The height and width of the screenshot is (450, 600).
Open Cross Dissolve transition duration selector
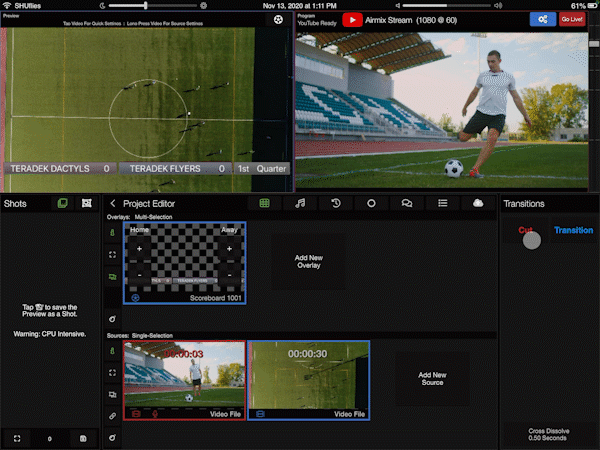pos(548,434)
